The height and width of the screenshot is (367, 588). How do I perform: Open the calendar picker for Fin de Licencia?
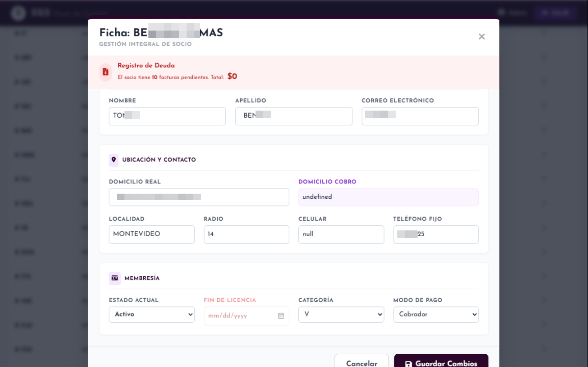[280, 316]
